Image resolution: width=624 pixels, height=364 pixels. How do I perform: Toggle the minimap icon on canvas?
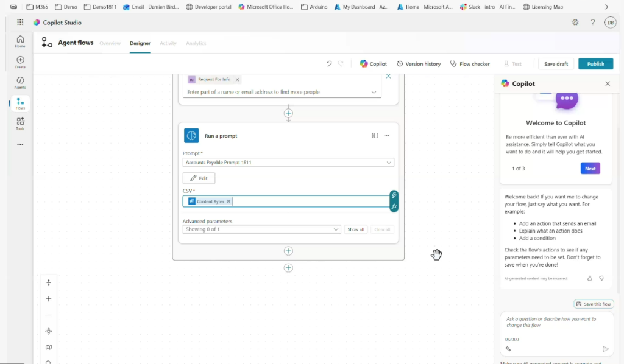(49, 347)
